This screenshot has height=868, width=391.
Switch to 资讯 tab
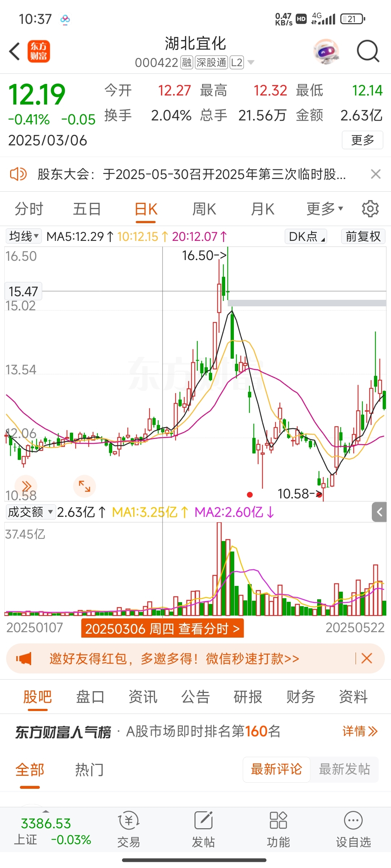pyautogui.click(x=143, y=697)
